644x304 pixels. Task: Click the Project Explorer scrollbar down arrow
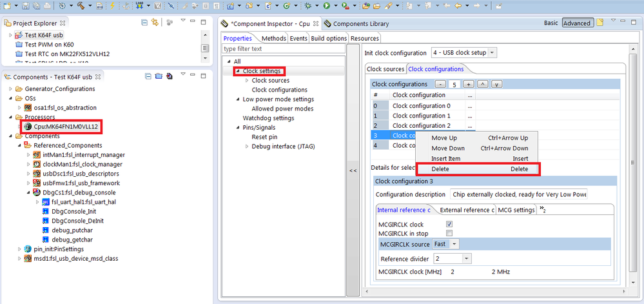tap(206, 59)
